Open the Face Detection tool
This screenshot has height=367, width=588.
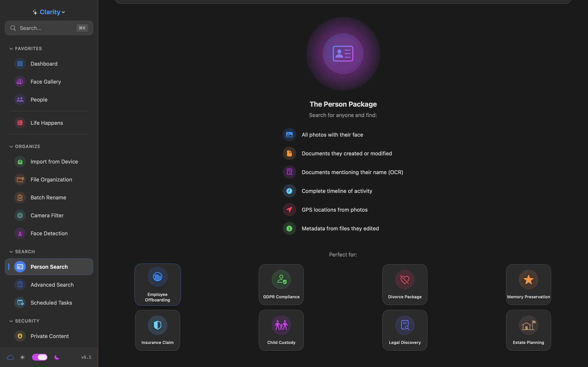pos(49,233)
